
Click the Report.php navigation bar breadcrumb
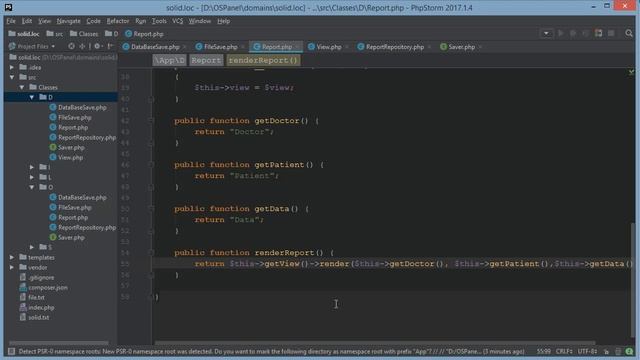coord(144,34)
